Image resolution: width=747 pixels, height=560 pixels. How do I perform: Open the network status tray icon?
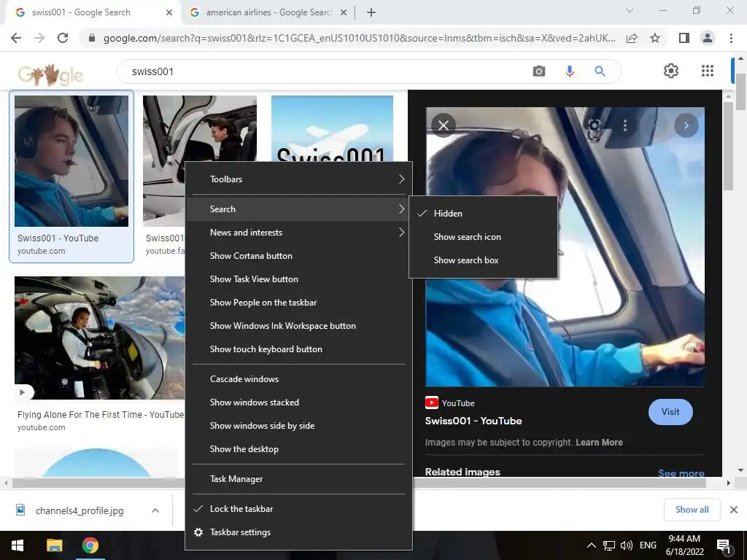(609, 545)
